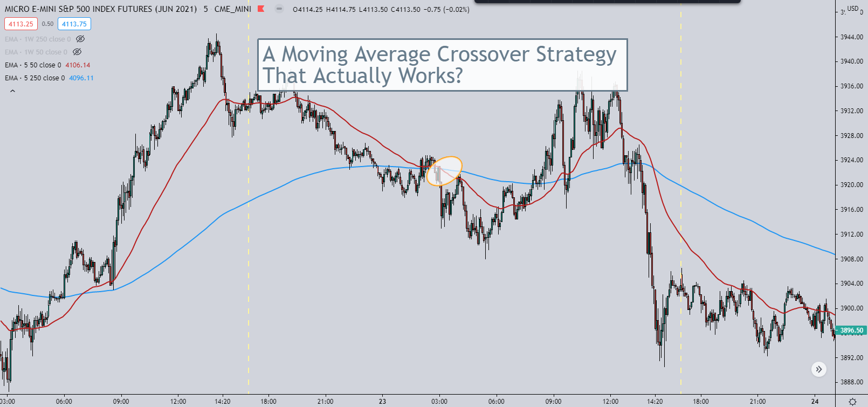Click the 3908.00 price axis label
Image resolution: width=868 pixels, height=407 pixels.
852,259
